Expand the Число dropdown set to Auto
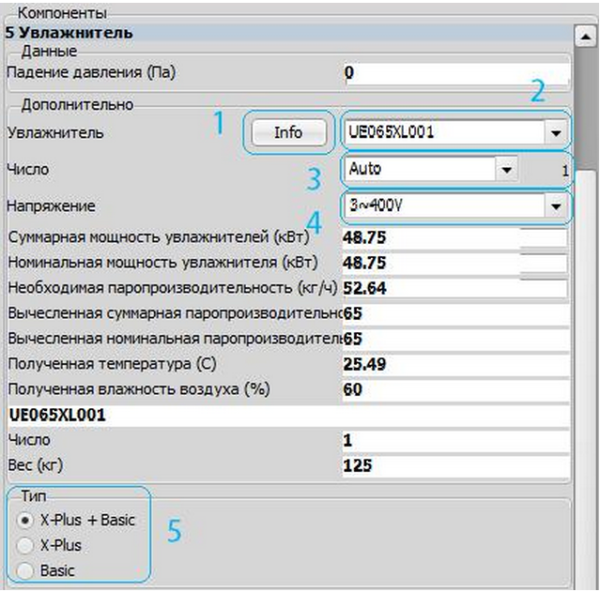This screenshot has width=600, height=592. click(508, 170)
